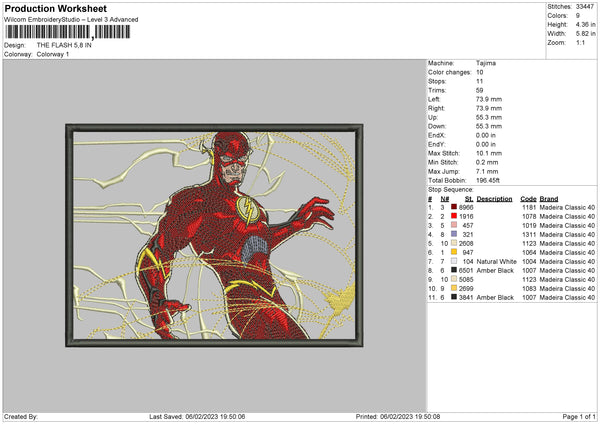Image resolution: width=600 pixels, height=424 pixels.
Task: Pick the cream swatch with 2608 stitches
Action: pos(454,243)
